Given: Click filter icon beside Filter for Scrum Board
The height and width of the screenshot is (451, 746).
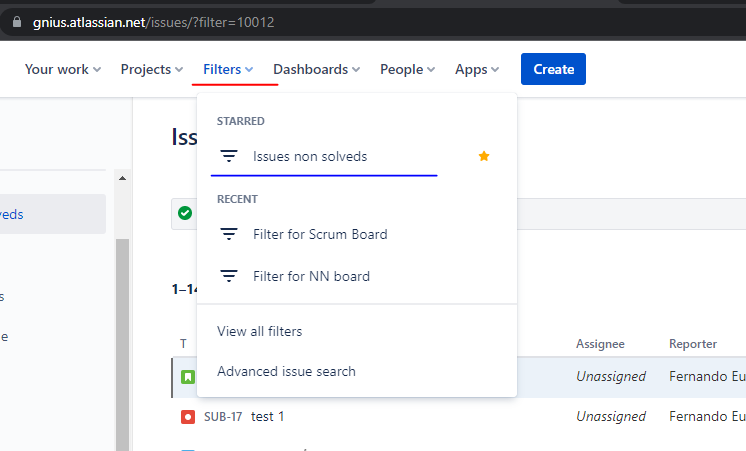Looking at the screenshot, I should 229,234.
